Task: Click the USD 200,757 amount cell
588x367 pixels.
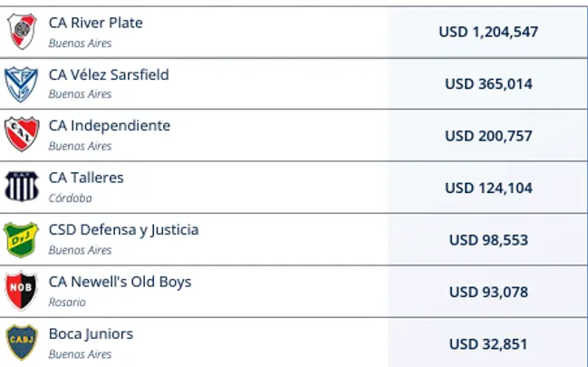Action: (488, 136)
